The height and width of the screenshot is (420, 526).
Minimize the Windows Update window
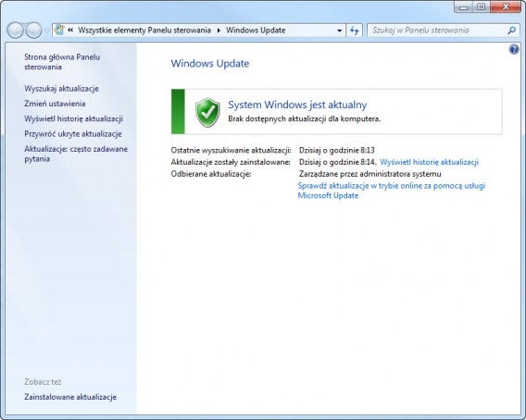464,7
